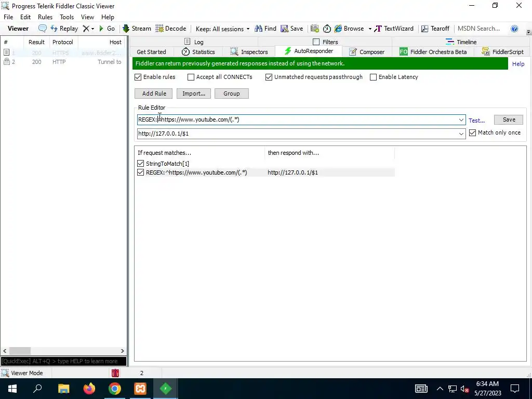Switch to the Filters tab
Viewport: 532px width, 399px height.
pyautogui.click(x=325, y=42)
